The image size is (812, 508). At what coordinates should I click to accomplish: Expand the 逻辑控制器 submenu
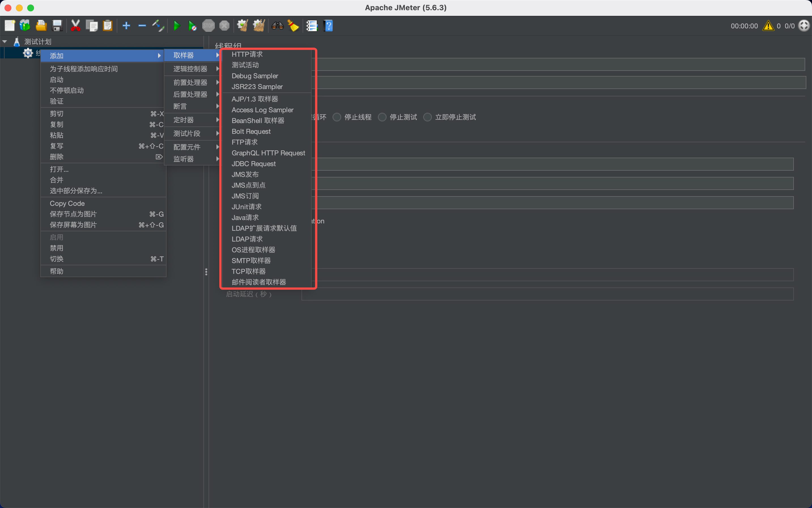click(192, 69)
